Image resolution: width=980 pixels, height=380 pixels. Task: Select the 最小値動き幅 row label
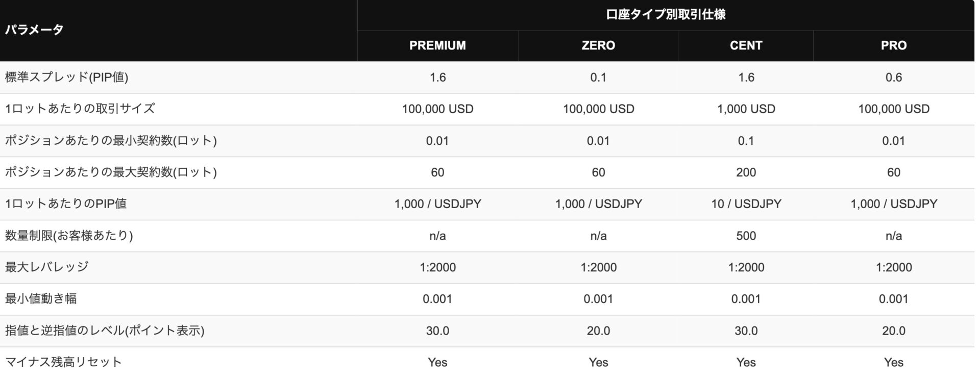click(41, 298)
